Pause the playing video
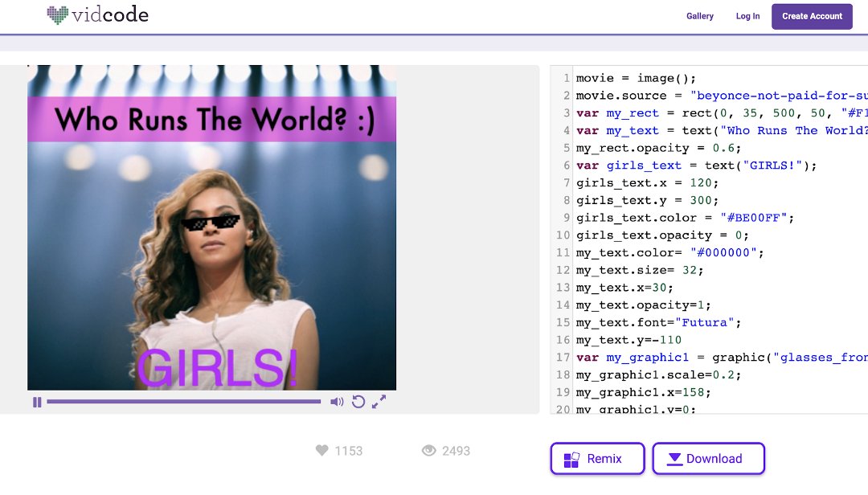The height and width of the screenshot is (495, 868). [x=36, y=401]
